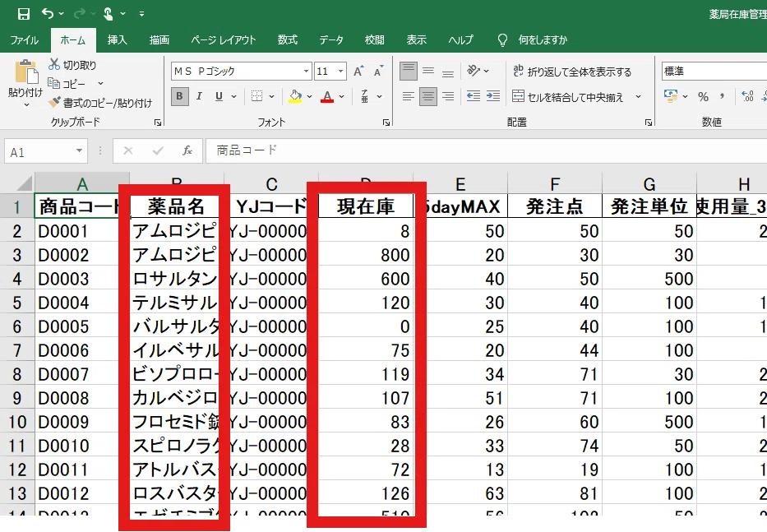Switch to the 挿入 tab

[118, 40]
